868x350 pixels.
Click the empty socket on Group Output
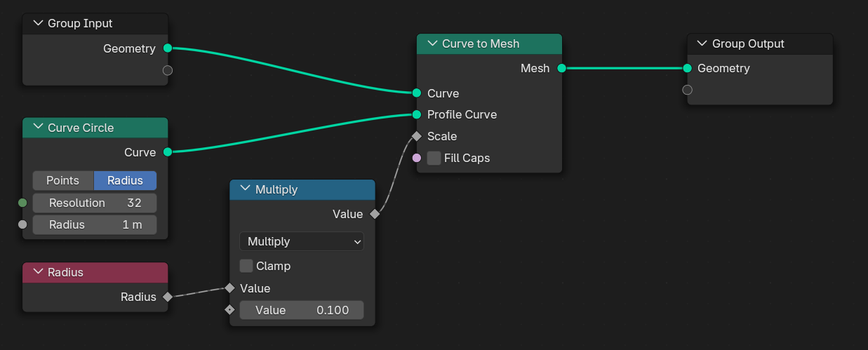point(687,90)
